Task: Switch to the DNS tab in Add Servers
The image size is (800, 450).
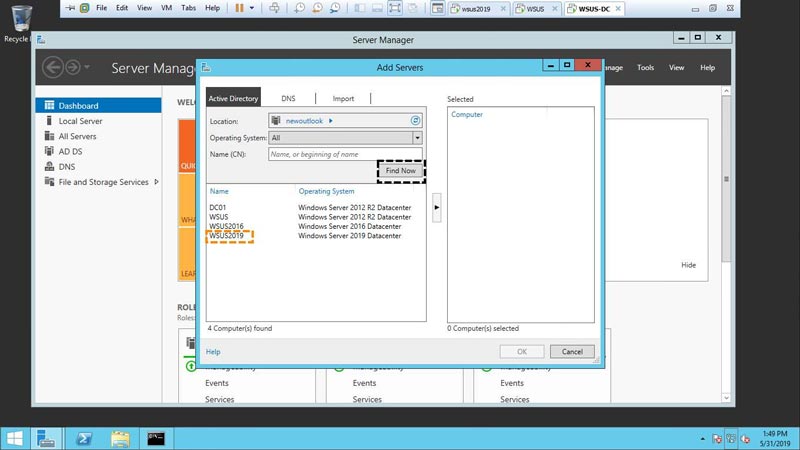Action: 288,98
